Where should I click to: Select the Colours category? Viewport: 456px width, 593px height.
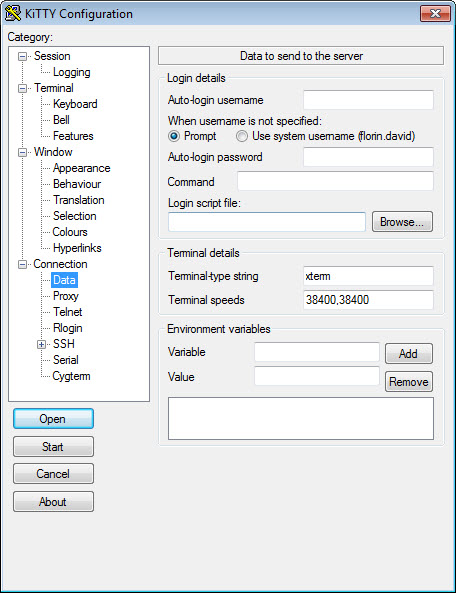click(70, 232)
